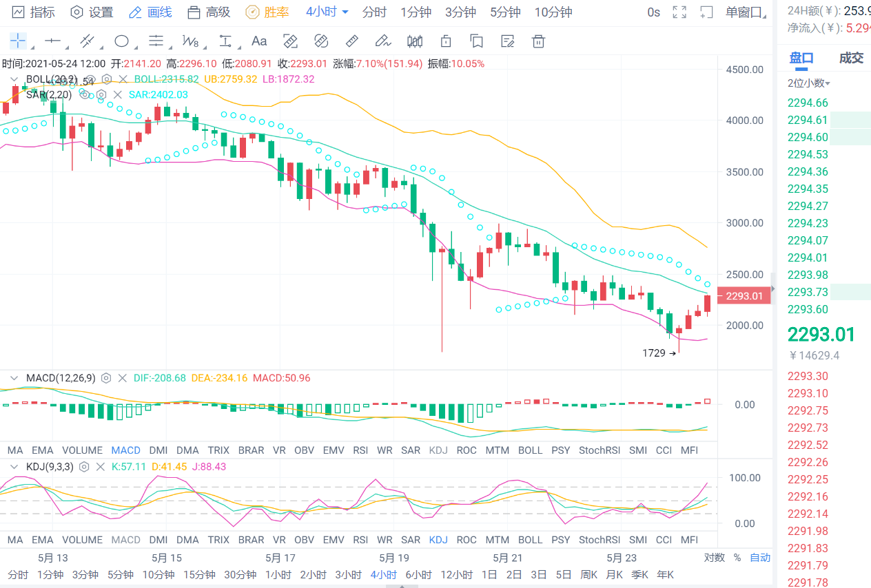Click the current price label 2293.01 on axis
This screenshot has height=588, width=871.
point(743,296)
